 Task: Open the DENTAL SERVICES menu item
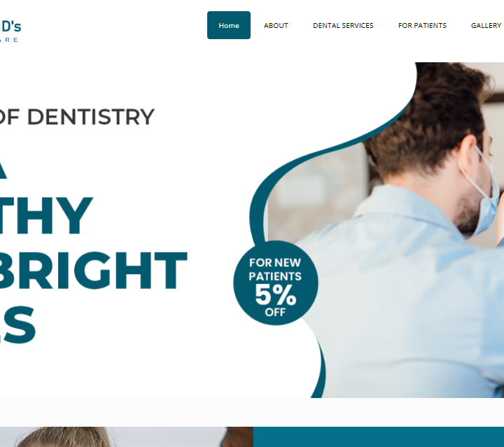[343, 26]
